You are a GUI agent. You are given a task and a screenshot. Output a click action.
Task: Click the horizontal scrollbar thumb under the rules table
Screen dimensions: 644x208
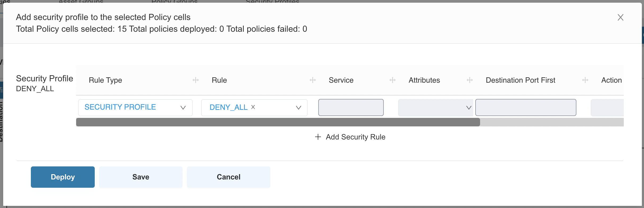(x=278, y=122)
